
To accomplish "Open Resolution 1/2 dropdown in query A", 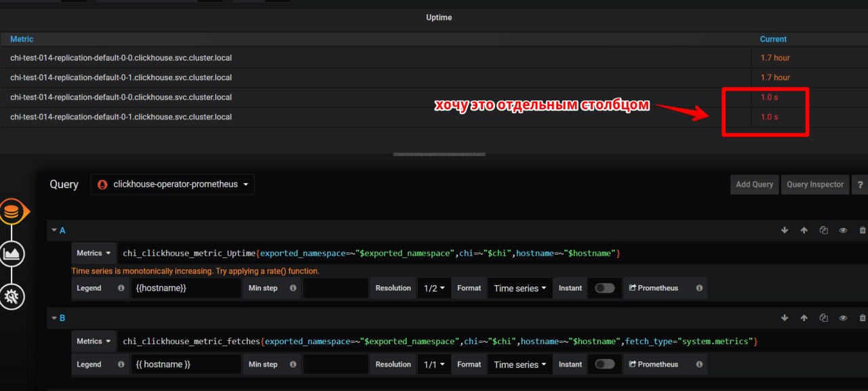I will click(434, 288).
